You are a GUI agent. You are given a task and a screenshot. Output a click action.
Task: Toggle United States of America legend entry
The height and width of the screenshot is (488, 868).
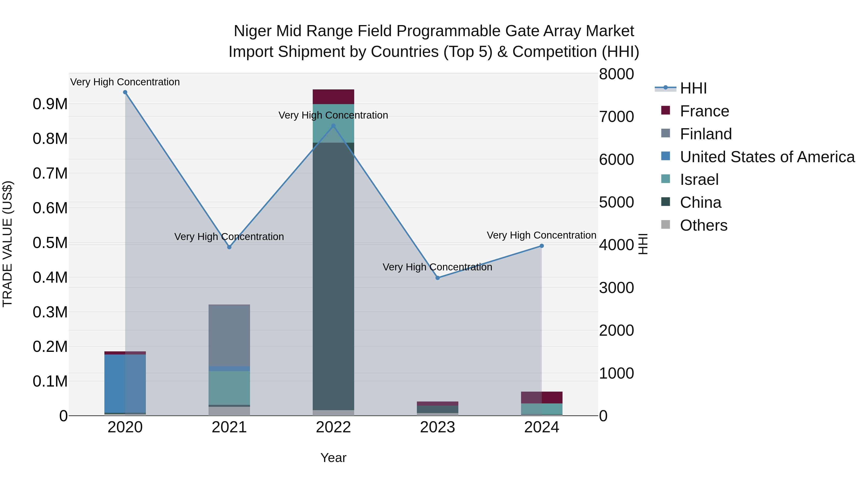(x=758, y=157)
